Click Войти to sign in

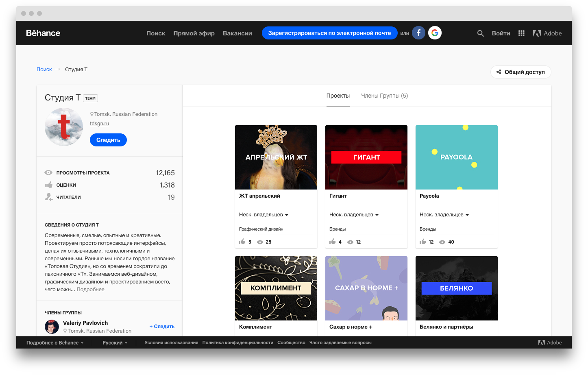click(501, 33)
